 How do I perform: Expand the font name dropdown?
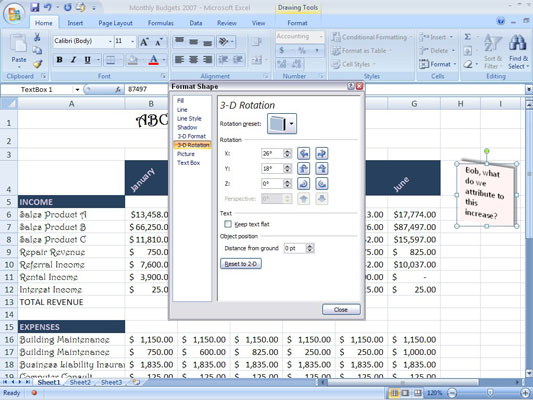110,41
